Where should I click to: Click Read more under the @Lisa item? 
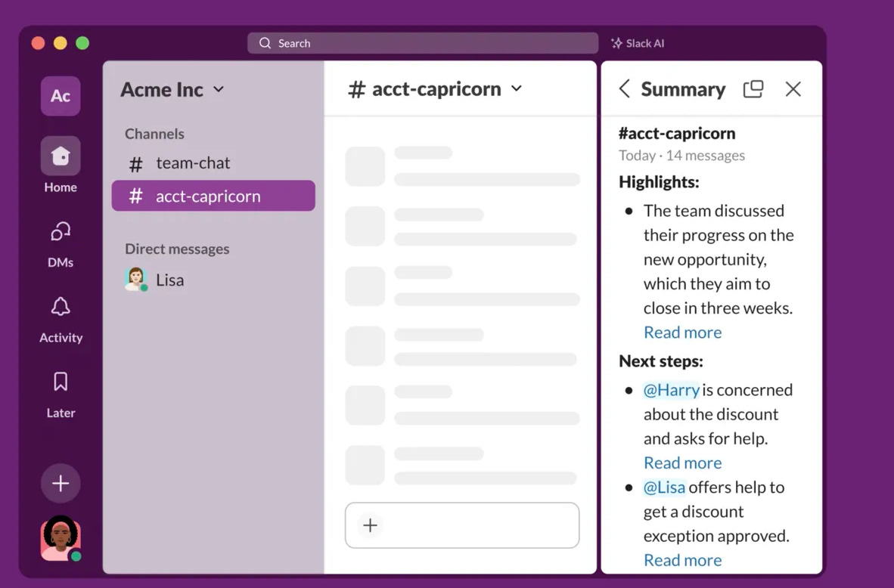pyautogui.click(x=682, y=560)
